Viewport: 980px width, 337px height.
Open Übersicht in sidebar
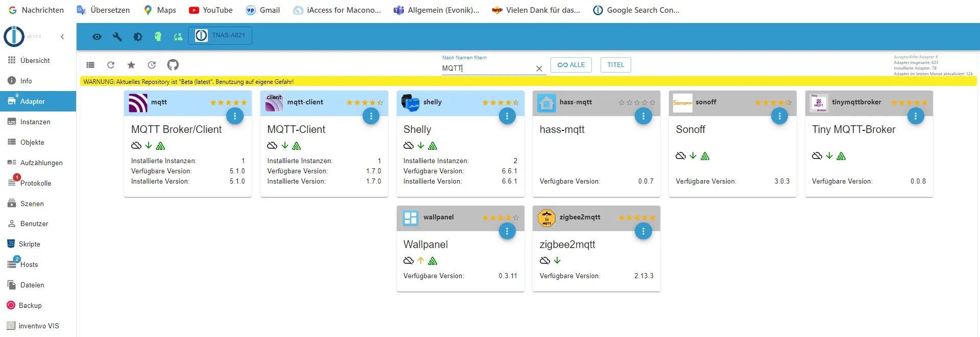click(x=38, y=60)
